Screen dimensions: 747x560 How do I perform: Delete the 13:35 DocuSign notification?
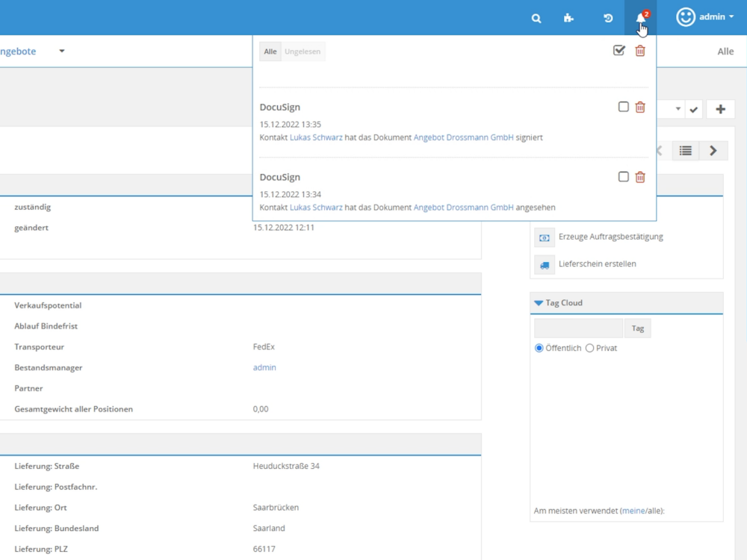(x=640, y=108)
